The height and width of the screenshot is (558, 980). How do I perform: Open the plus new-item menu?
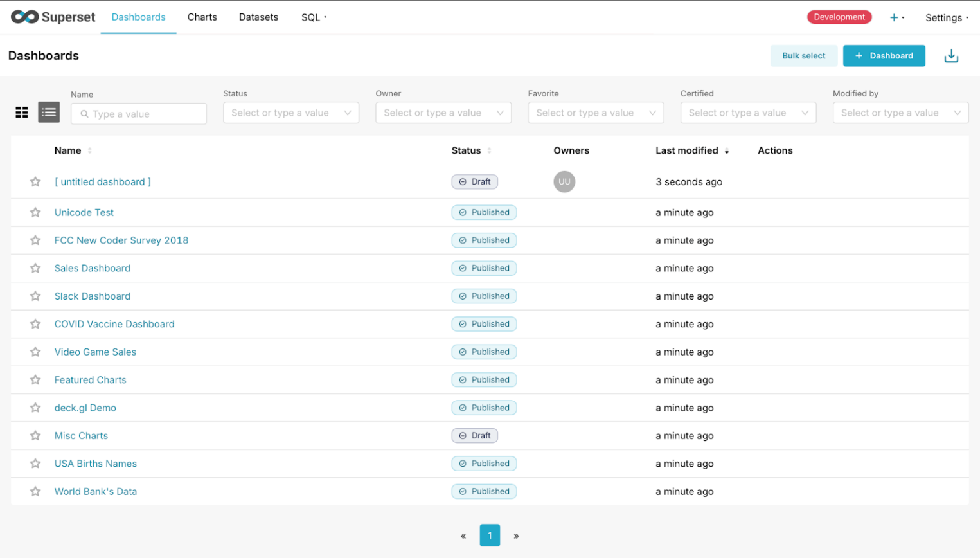coord(896,17)
